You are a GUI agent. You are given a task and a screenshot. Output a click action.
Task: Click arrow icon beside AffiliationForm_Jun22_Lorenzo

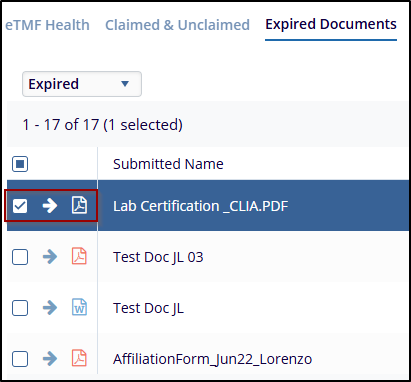tap(50, 359)
